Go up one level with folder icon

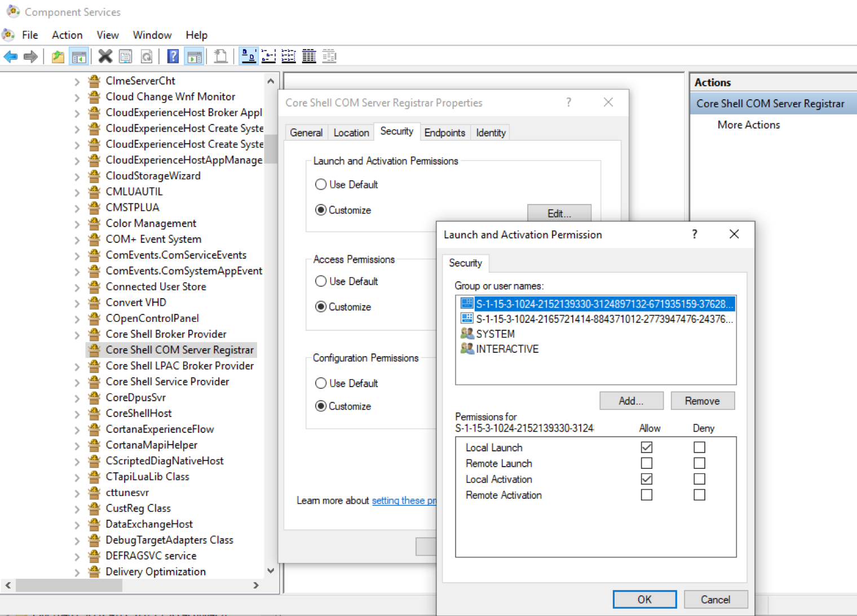pos(58,56)
